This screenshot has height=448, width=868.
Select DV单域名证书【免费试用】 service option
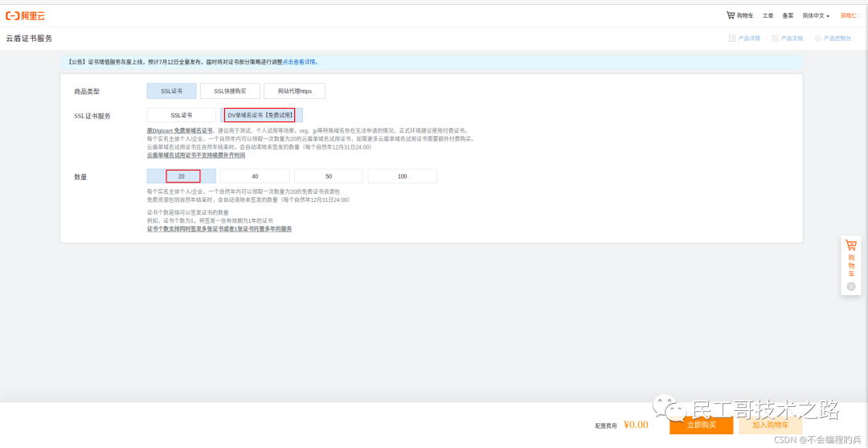(260, 115)
